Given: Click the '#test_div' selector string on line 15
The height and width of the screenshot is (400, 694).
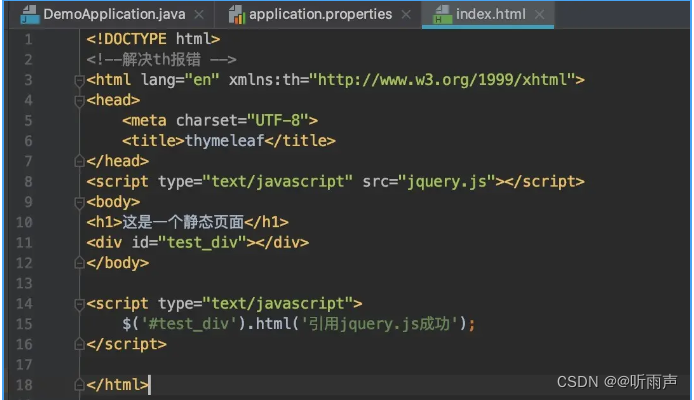Looking at the screenshot, I should pos(189,324).
